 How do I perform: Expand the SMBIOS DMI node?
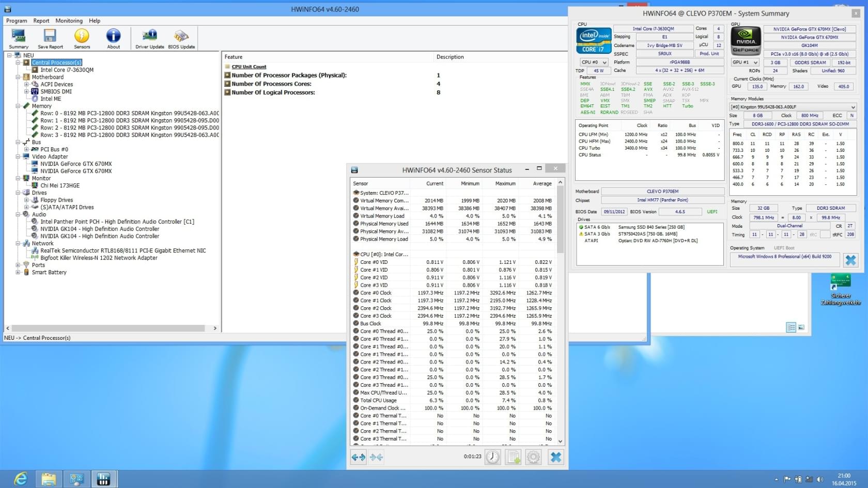[x=26, y=91]
